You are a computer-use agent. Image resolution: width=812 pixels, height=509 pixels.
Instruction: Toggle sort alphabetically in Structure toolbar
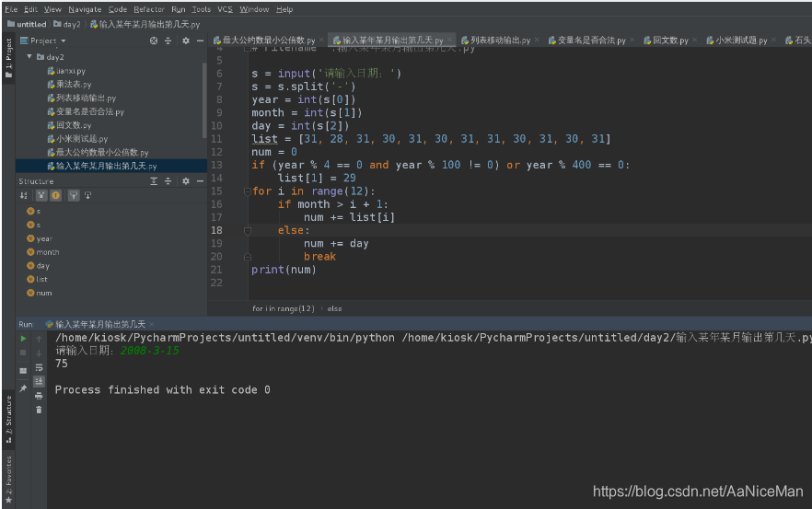23,195
